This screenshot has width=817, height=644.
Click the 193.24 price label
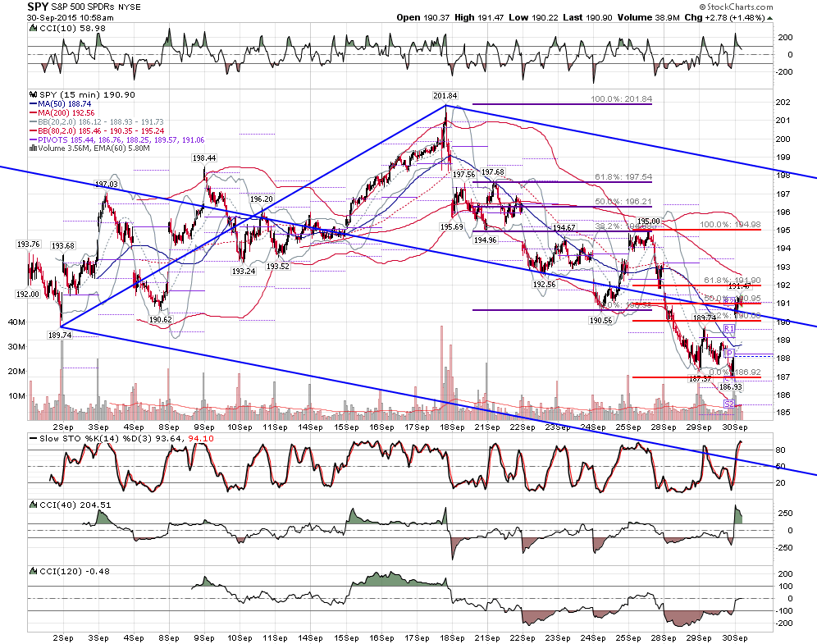pos(244,272)
